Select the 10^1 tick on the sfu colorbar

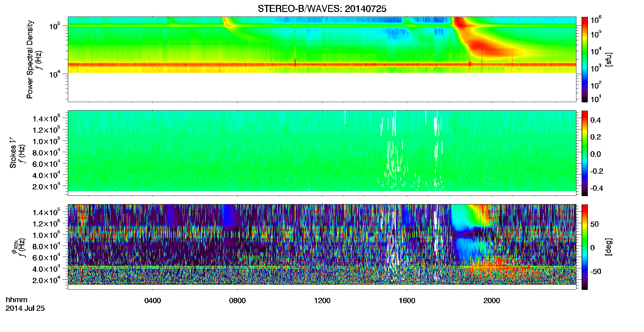click(596, 99)
